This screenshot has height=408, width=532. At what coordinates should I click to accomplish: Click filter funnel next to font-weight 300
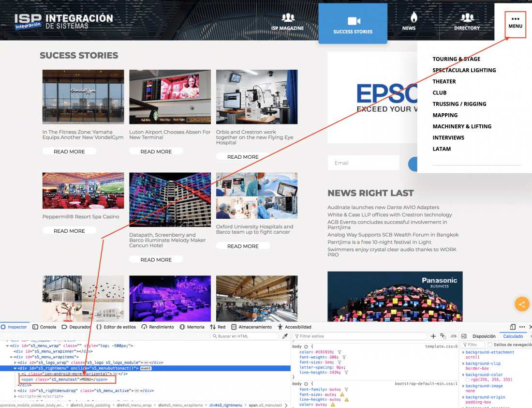coord(344,358)
